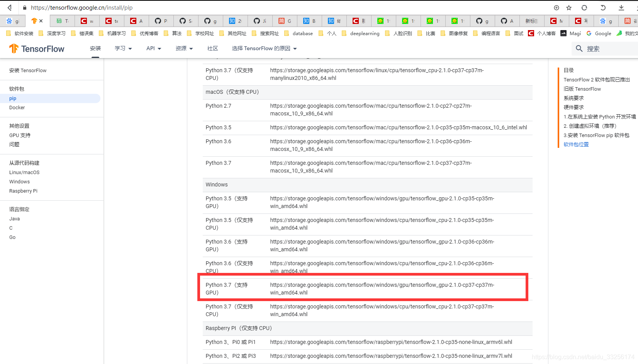The height and width of the screenshot is (364, 638).
Task: Switch to the 新标签 browser tab
Action: pos(532,21)
